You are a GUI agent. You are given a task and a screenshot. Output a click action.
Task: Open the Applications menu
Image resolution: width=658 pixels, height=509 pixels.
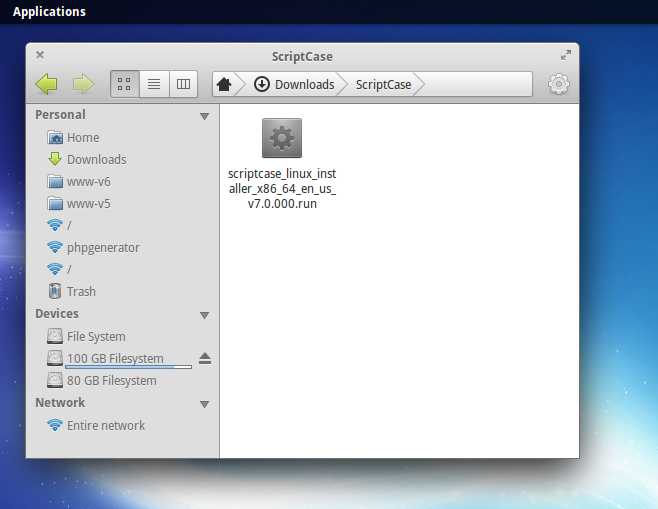[x=49, y=11]
